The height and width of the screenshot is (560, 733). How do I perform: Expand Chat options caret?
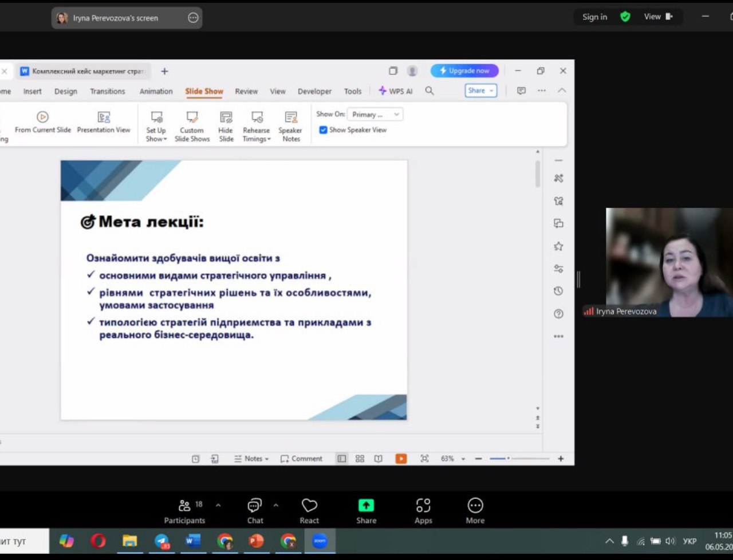[275, 505]
